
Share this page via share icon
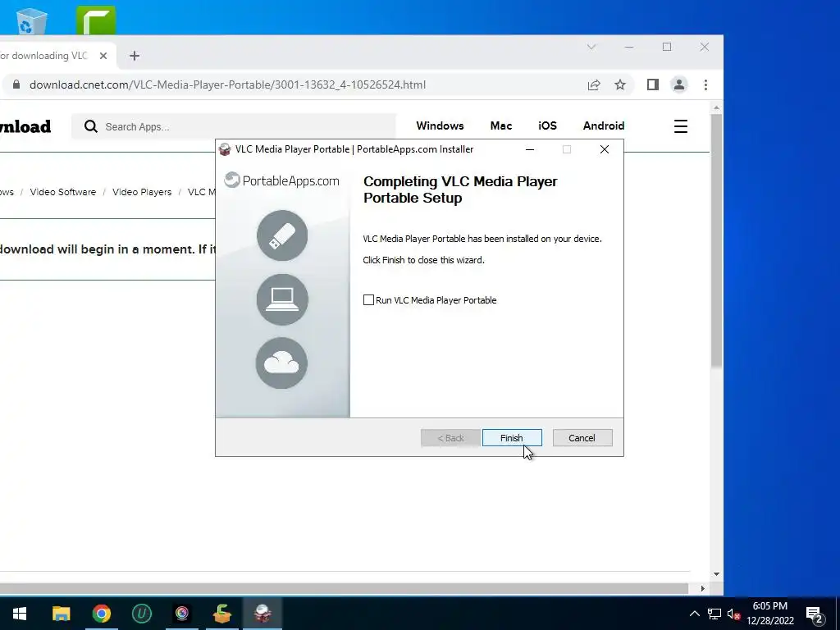[x=594, y=84]
